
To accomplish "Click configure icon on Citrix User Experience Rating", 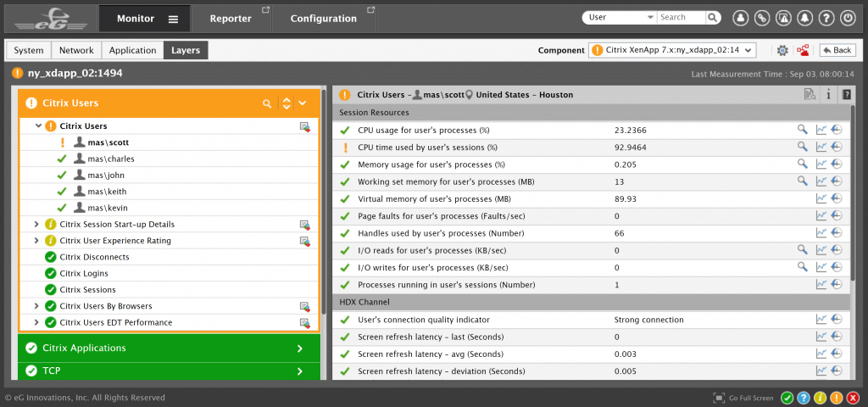I will point(304,241).
